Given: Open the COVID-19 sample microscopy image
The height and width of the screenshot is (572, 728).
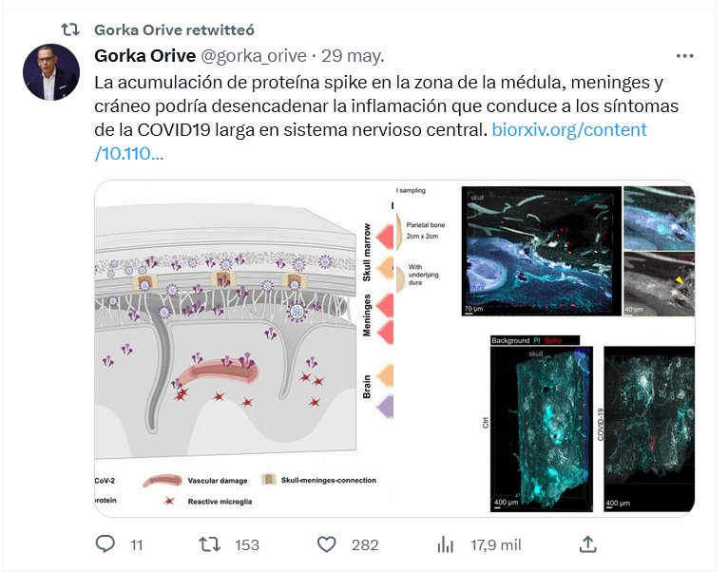Looking at the screenshot, I should 649,429.
